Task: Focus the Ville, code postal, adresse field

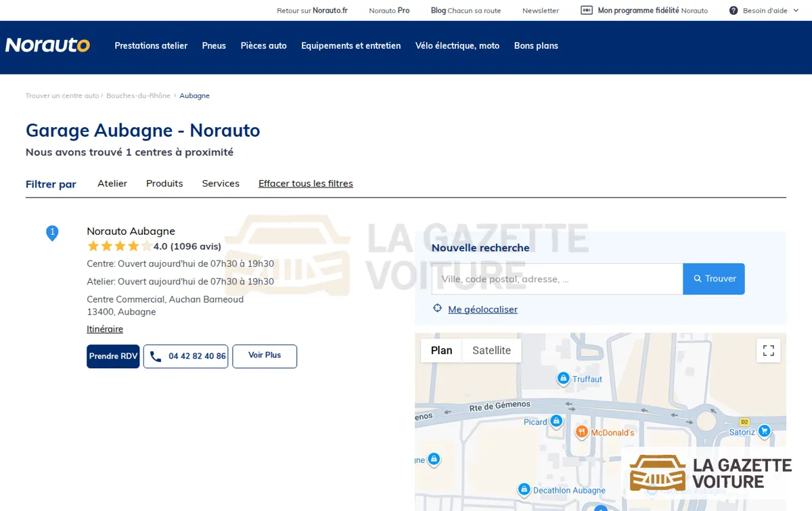Action: pos(557,279)
